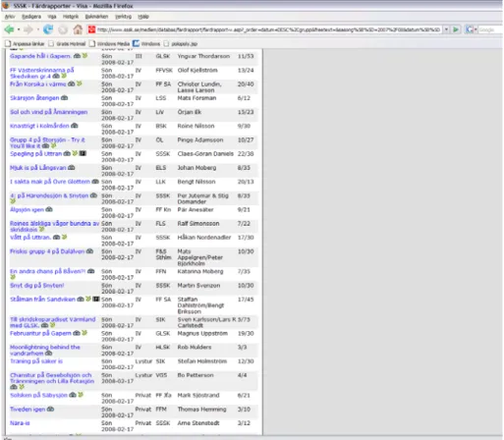
Task: Click black icon in Stålman från Sandviken row
Action: [96, 299]
